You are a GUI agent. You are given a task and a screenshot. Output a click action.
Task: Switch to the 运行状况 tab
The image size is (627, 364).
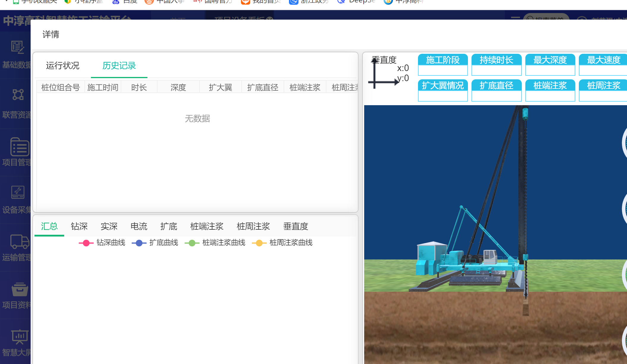tap(62, 66)
